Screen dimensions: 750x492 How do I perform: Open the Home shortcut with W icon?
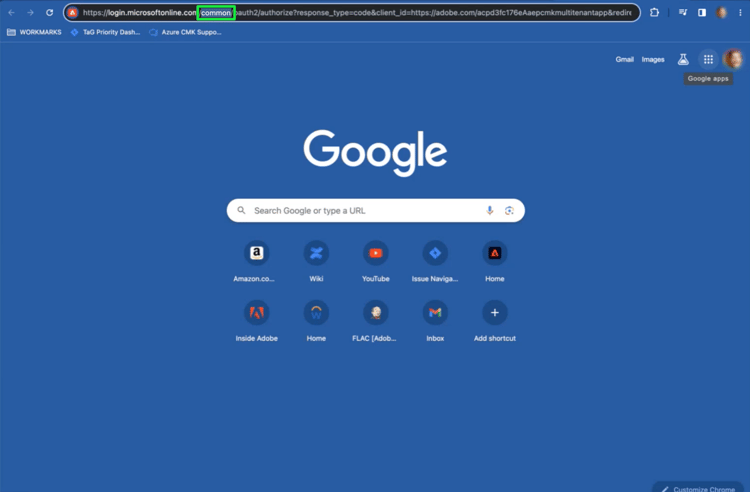click(x=316, y=321)
